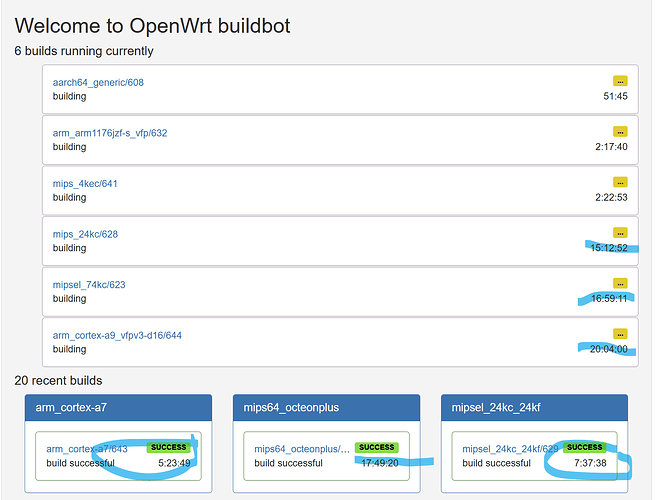Click the 16:59:11 elapsed time
655x500 pixels.
click(609, 299)
